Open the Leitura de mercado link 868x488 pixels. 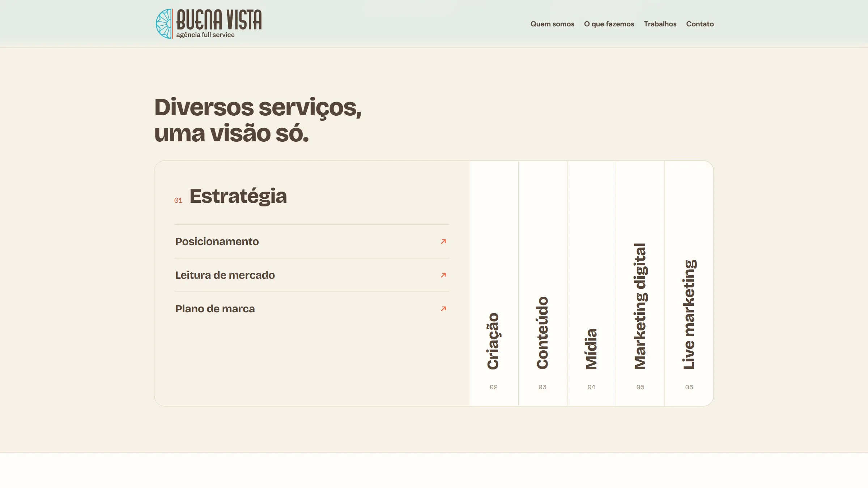[311, 275]
